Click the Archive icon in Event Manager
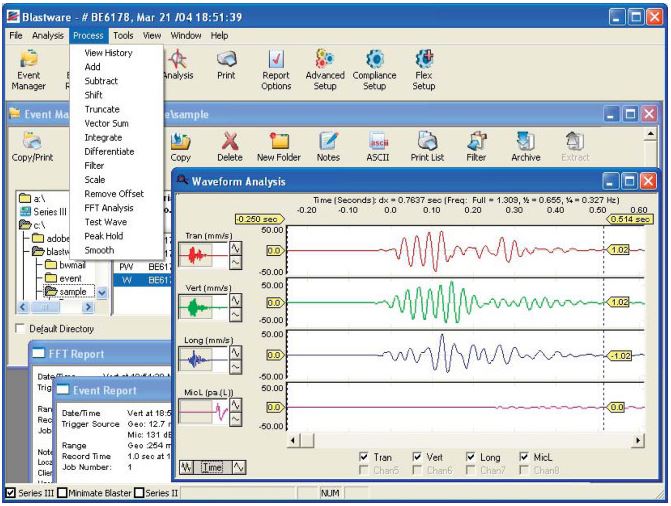The image size is (671, 506). click(526, 146)
